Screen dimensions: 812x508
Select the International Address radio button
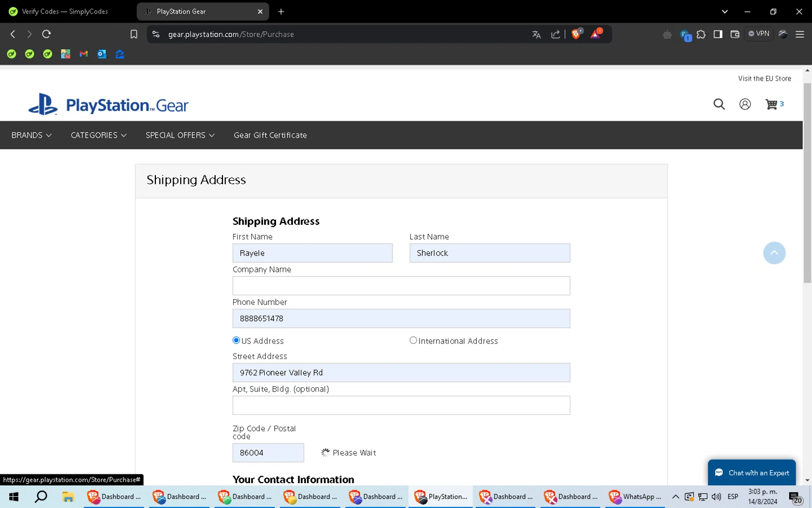click(x=413, y=341)
